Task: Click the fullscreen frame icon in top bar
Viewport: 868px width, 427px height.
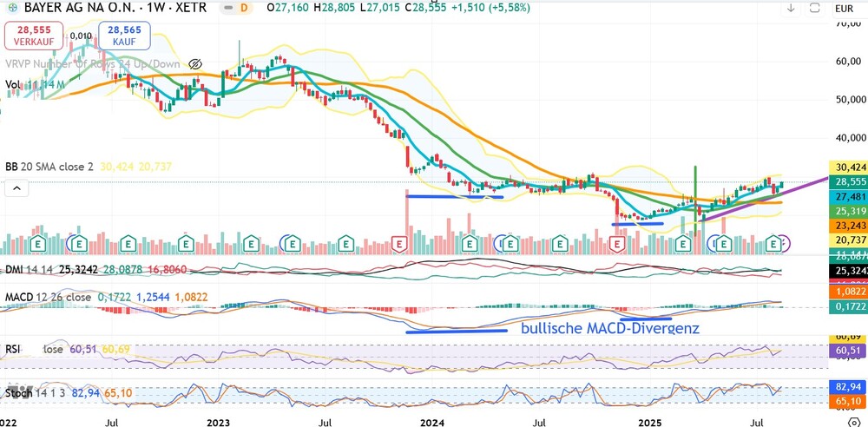Action: pyautogui.click(x=814, y=8)
